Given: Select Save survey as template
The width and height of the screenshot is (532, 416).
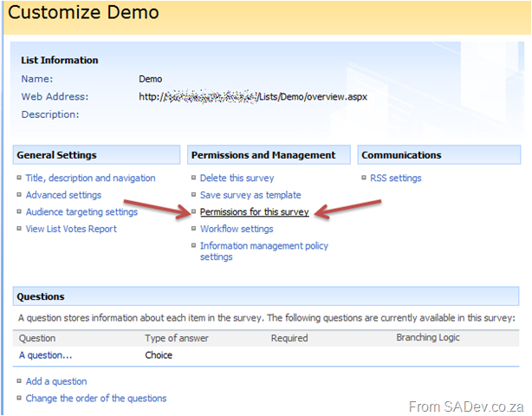Looking at the screenshot, I should click(x=250, y=195).
